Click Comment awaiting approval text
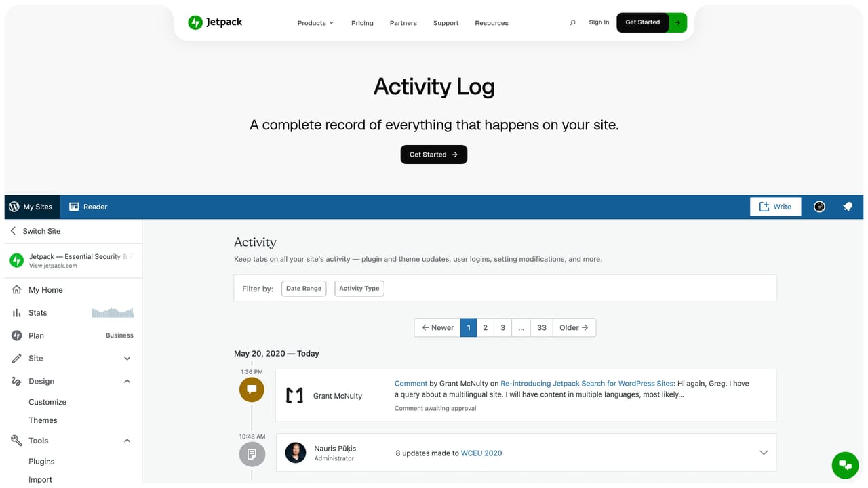This screenshot has width=868, height=488. [x=435, y=408]
